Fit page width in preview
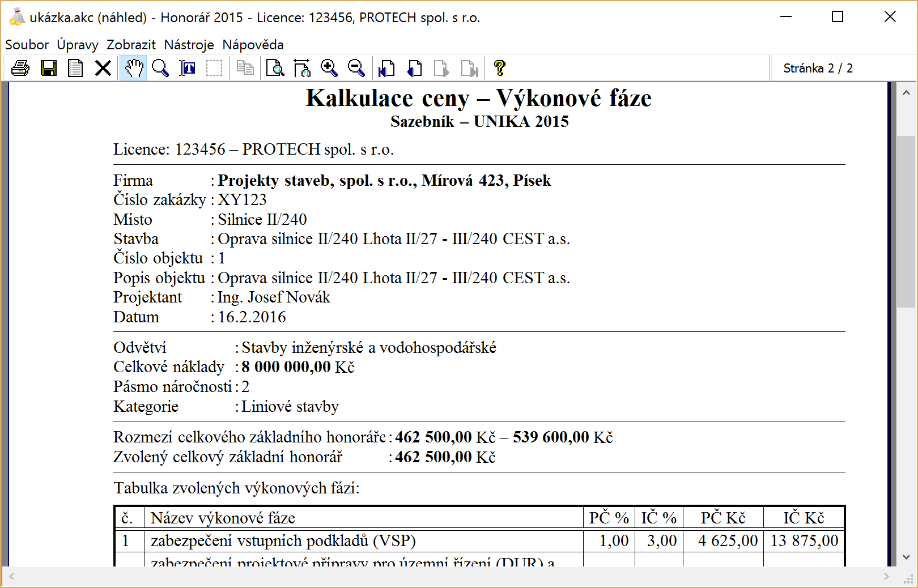Screen dimensions: 918x588 302,69
